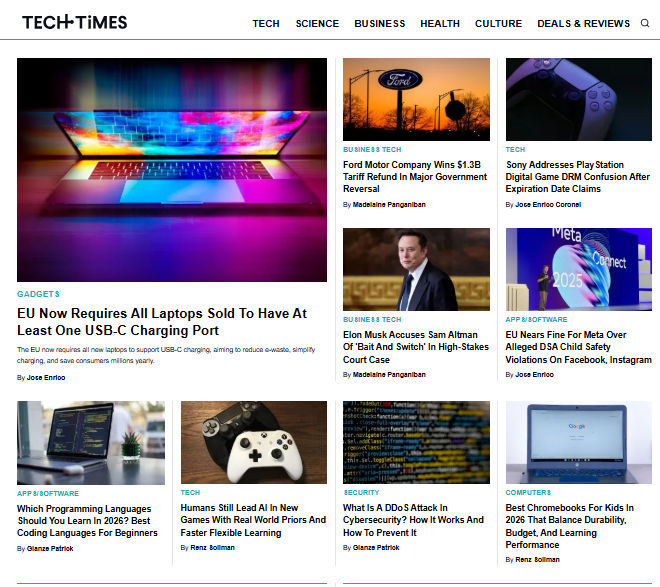Click APPS/SOFTWARE label above the Meta article
Image resolution: width=660 pixels, height=587 pixels.
[x=536, y=320]
